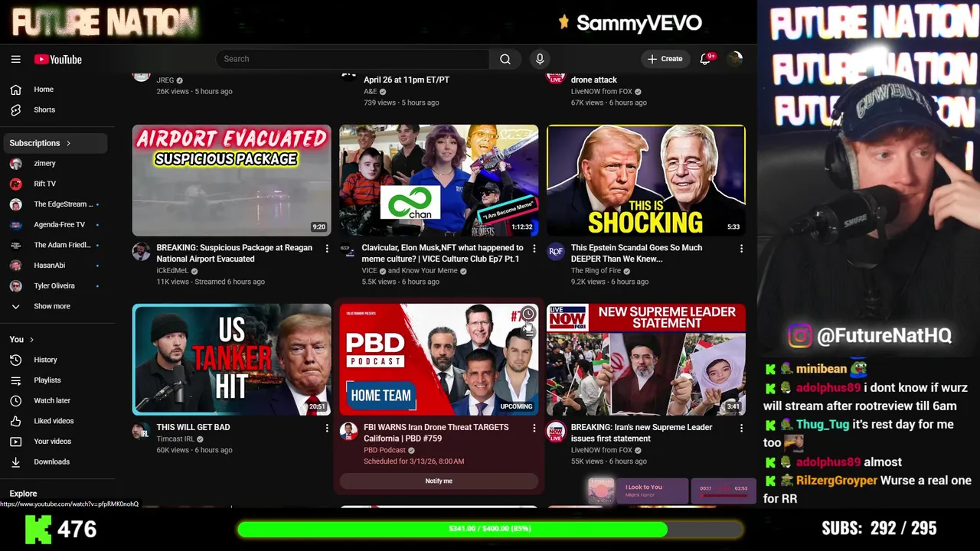Open options for Epstein Scandal video
This screenshot has height=551, width=980.
coord(741,249)
